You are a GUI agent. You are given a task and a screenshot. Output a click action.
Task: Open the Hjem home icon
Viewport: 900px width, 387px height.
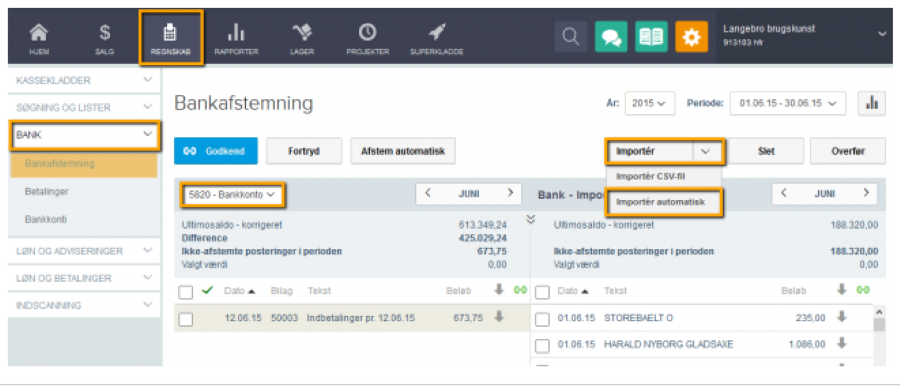tap(39, 33)
